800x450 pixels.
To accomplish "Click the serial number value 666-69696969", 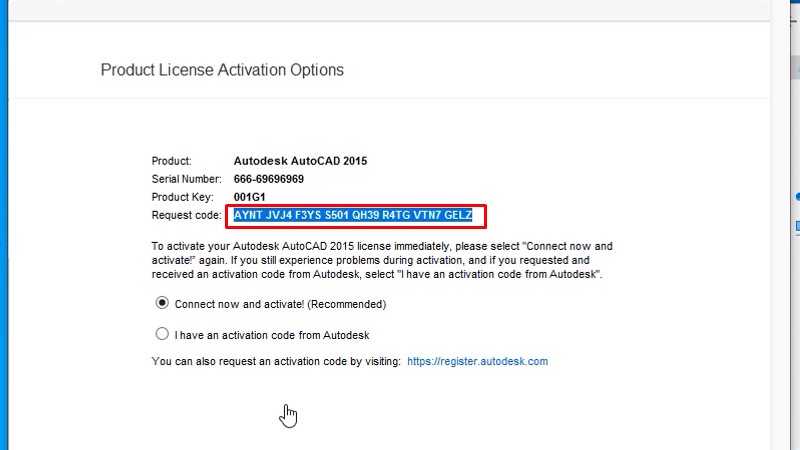I will [268, 179].
